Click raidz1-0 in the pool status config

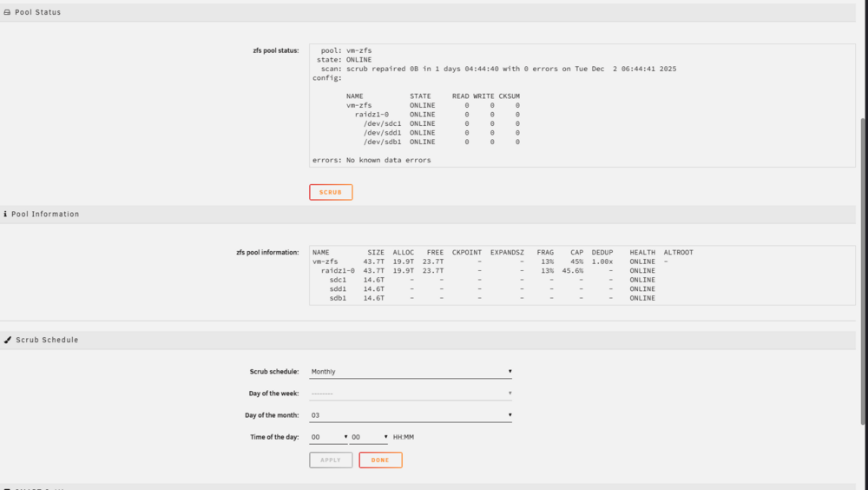[372, 115]
